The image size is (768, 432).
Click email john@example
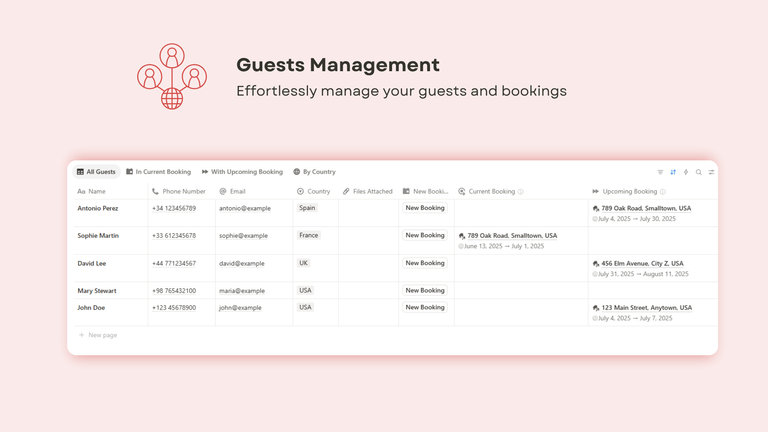tap(240, 308)
